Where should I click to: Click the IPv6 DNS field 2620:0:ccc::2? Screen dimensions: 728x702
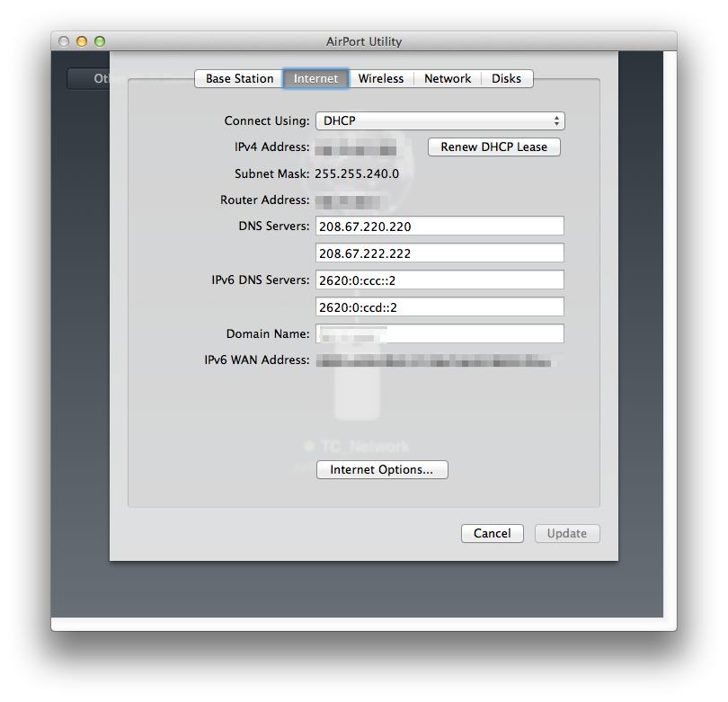[439, 280]
